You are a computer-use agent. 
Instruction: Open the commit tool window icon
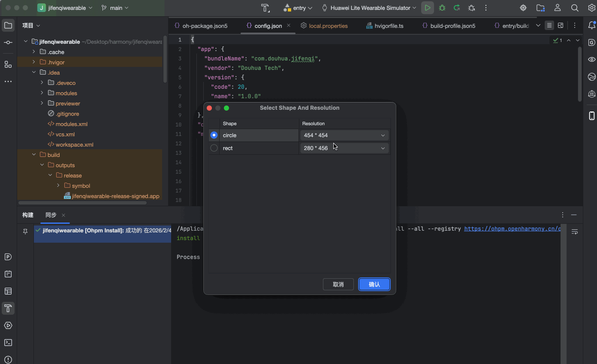coord(8,42)
